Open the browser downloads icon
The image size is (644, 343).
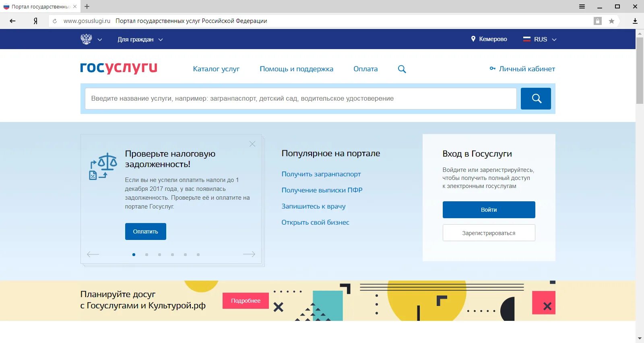point(635,21)
